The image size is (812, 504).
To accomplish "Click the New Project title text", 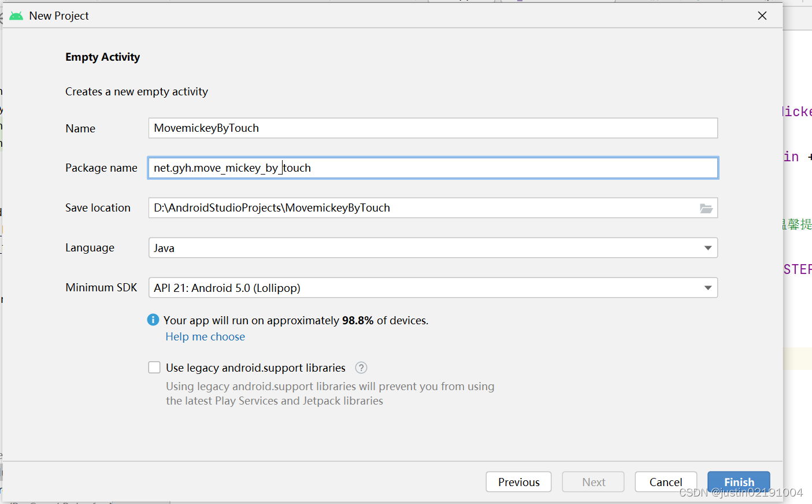I will click(59, 16).
